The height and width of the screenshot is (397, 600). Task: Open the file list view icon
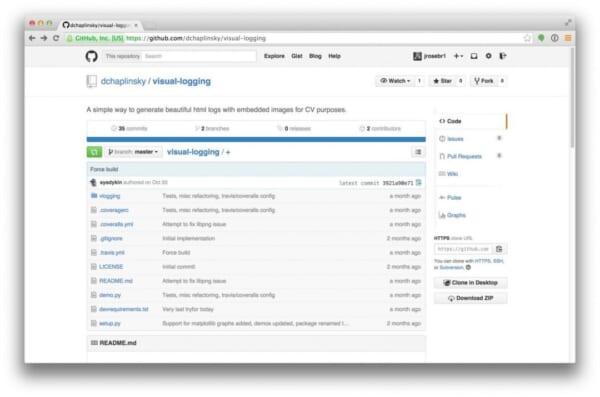pos(418,152)
